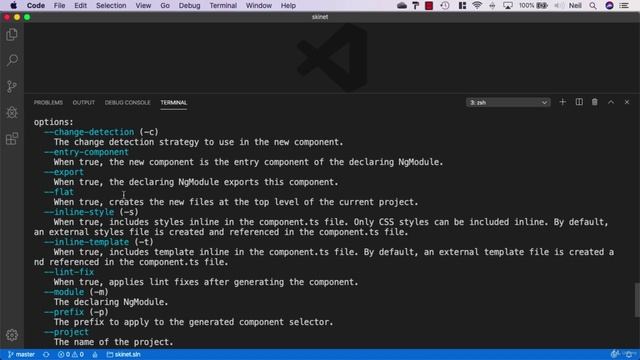Click the master branch in status bar

[21, 355]
